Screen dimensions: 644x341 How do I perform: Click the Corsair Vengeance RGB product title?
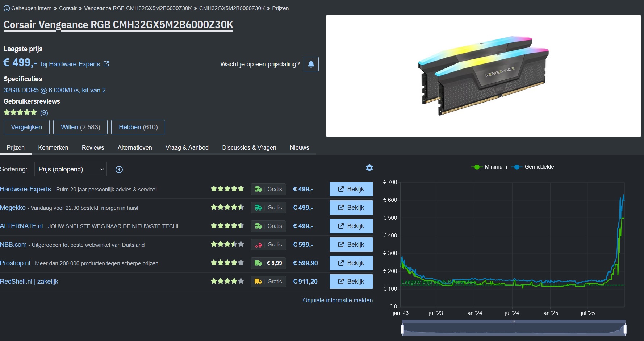[x=118, y=25]
